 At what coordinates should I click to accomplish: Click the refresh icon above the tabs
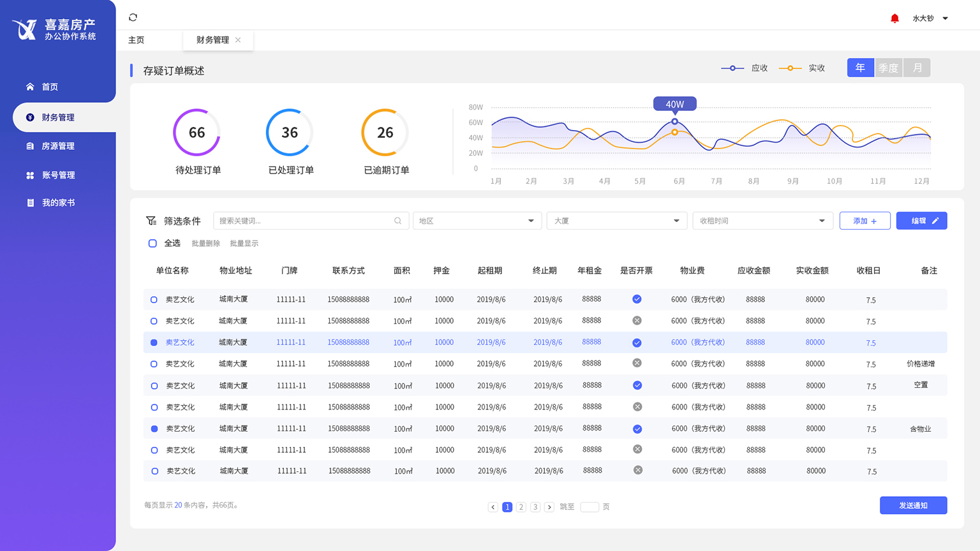point(133,17)
